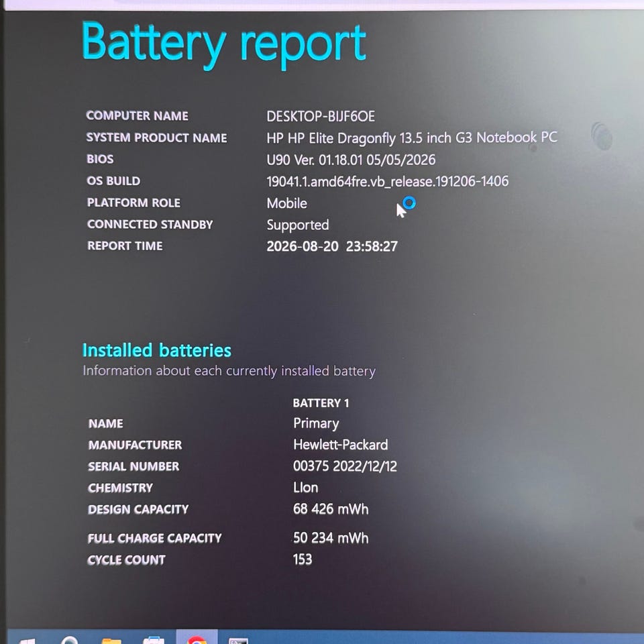Viewport: 644px width, 644px height.
Task: Click the 'Installed batteries' heading
Action: 156,350
